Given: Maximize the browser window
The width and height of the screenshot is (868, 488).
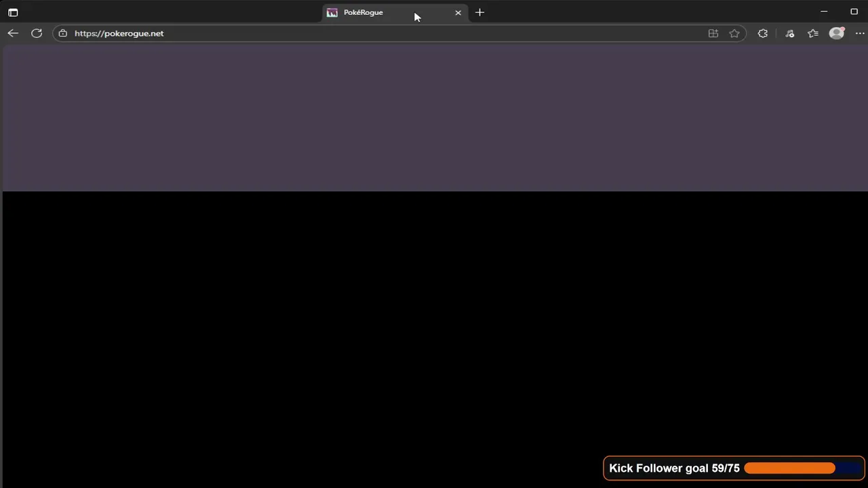Looking at the screenshot, I should tap(854, 12).
